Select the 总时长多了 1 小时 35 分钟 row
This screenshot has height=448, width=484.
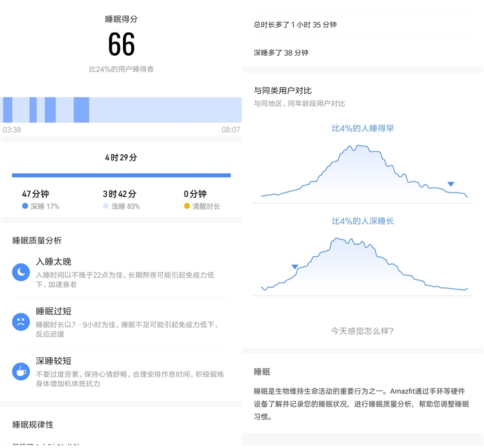point(362,25)
